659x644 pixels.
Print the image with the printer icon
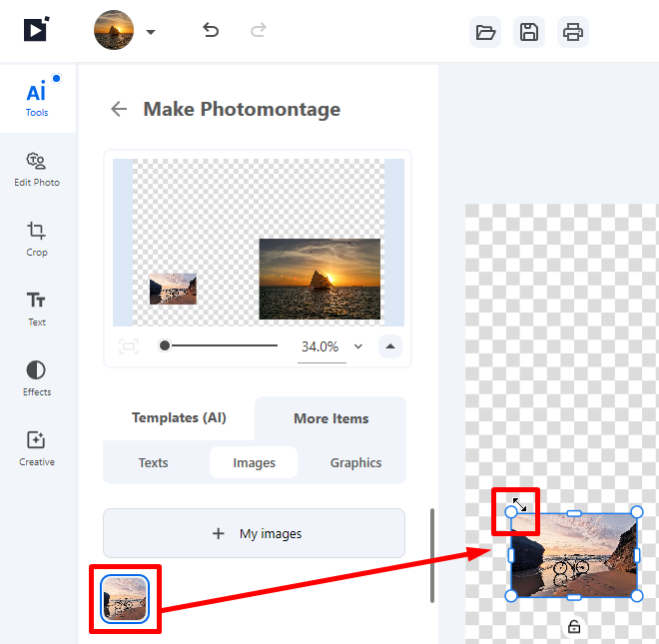(x=573, y=32)
